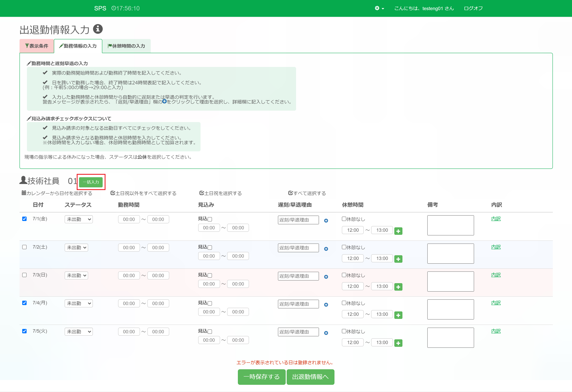Click the 7/4 work start time field
572x392 pixels.
pyautogui.click(x=129, y=303)
